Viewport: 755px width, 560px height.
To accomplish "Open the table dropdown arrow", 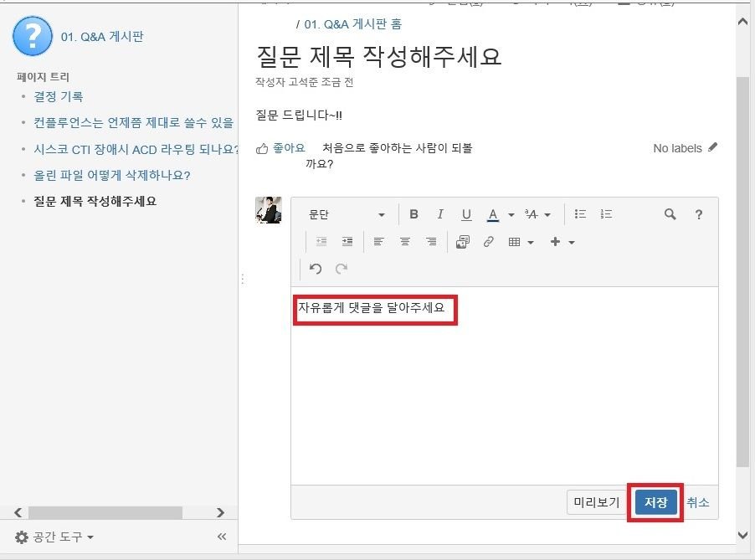I will [x=531, y=242].
